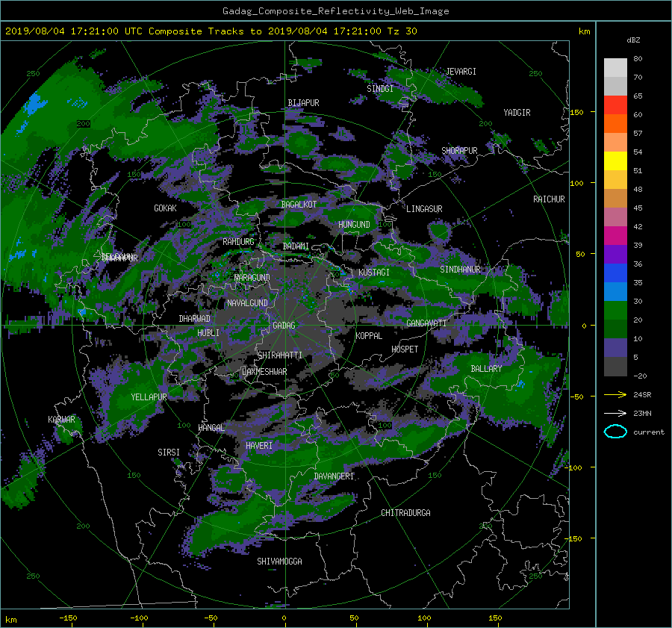This screenshot has height=628, width=672.
Task: Click the CHITRADURGA town label
Action: click(405, 513)
